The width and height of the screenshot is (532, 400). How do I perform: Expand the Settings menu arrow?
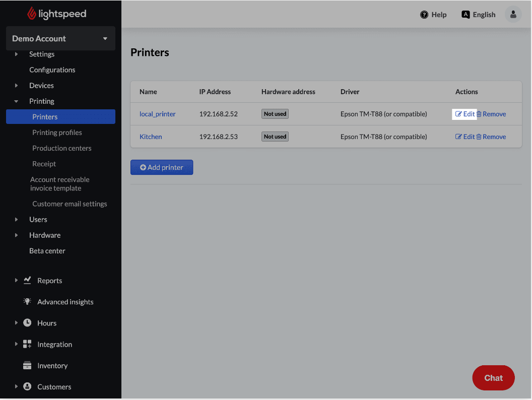(x=16, y=54)
